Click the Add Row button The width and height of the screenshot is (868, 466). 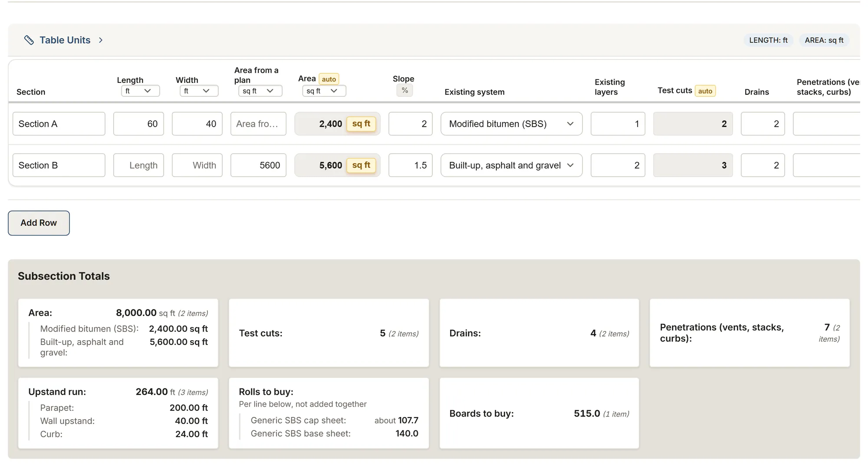[39, 223]
